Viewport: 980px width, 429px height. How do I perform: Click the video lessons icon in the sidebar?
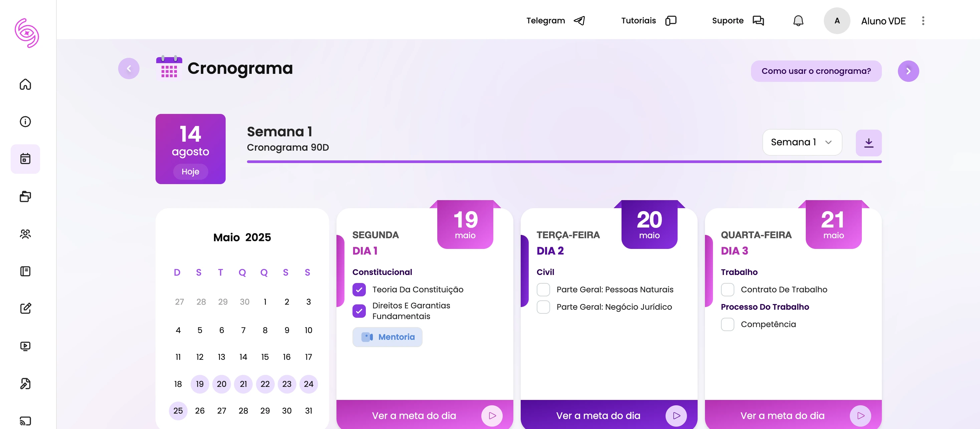pyautogui.click(x=25, y=345)
